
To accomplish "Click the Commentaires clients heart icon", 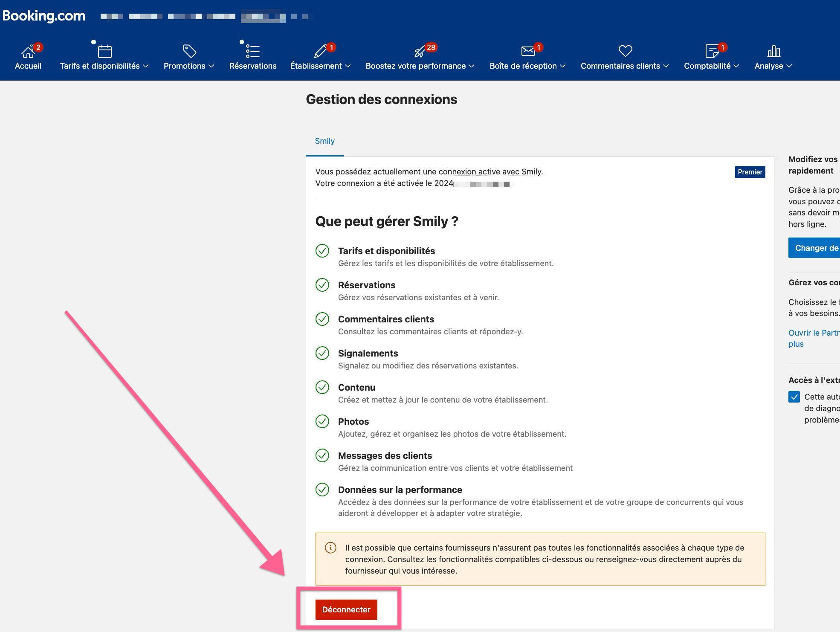I will pos(625,51).
